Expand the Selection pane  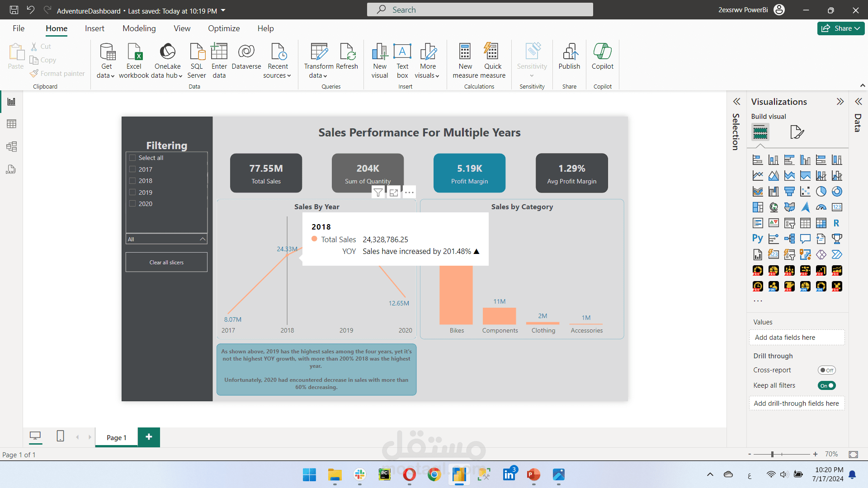(736, 102)
